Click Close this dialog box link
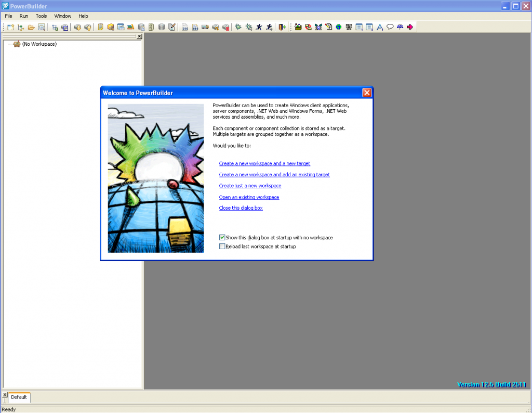 241,208
